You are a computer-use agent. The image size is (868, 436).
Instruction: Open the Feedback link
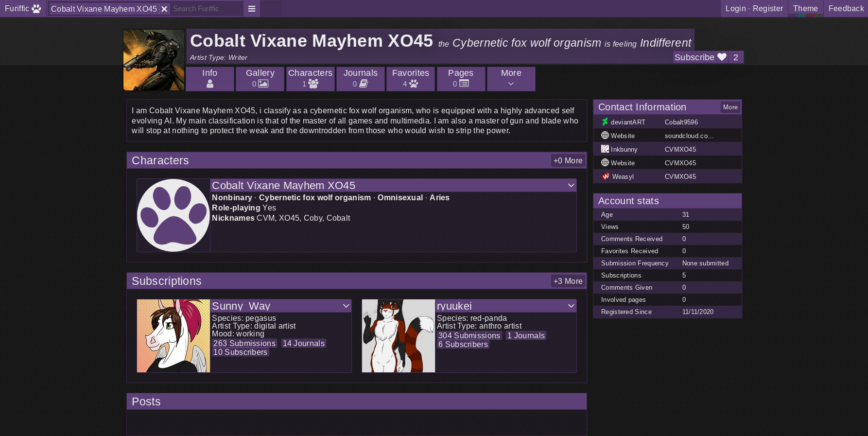tap(846, 8)
